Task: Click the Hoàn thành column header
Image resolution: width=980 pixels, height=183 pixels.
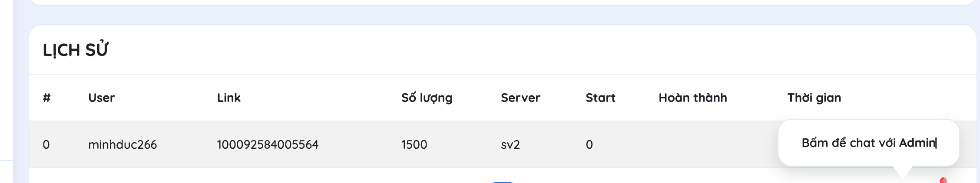Action: coord(693,98)
